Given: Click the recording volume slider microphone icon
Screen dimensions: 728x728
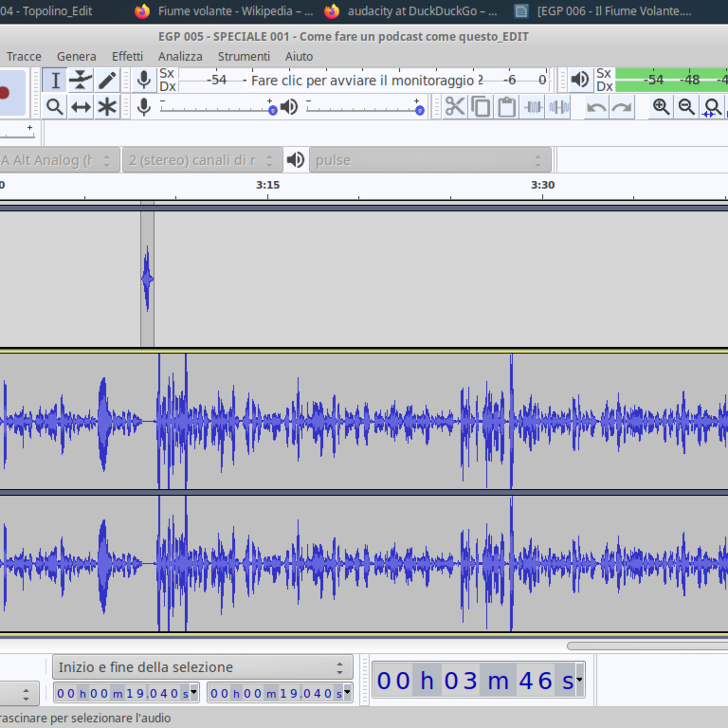Looking at the screenshot, I should [x=144, y=107].
